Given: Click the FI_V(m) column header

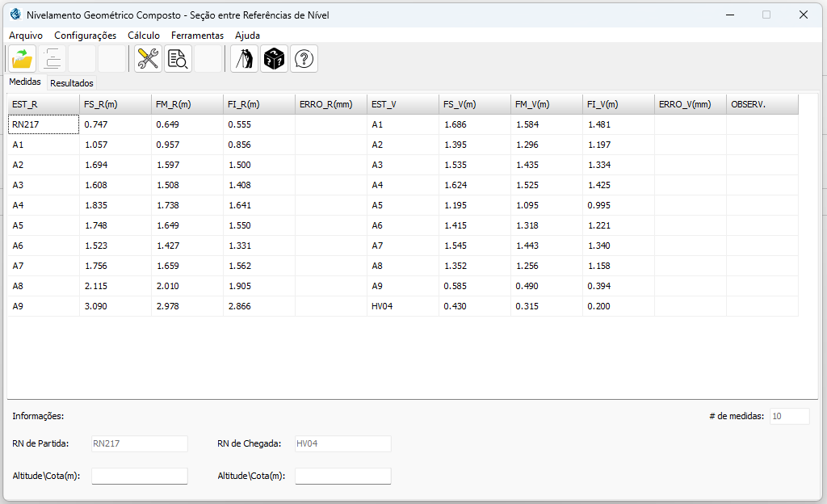Looking at the screenshot, I should click(618, 104).
